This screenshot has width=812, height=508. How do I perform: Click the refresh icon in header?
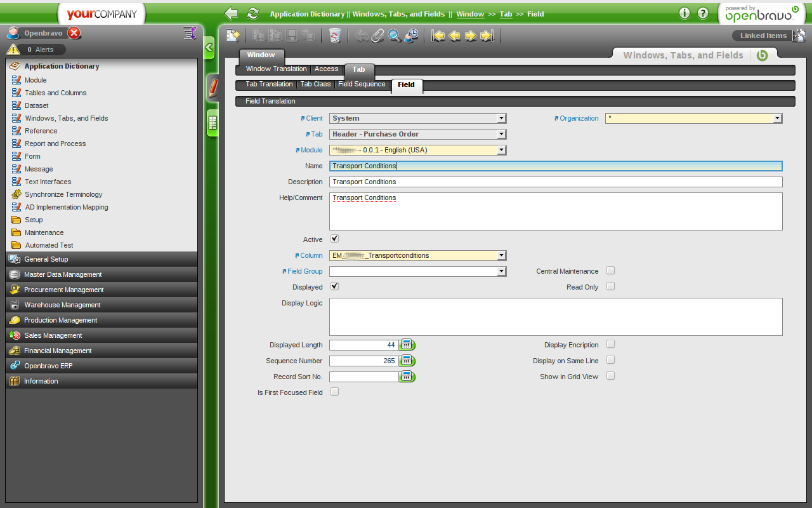253,13
